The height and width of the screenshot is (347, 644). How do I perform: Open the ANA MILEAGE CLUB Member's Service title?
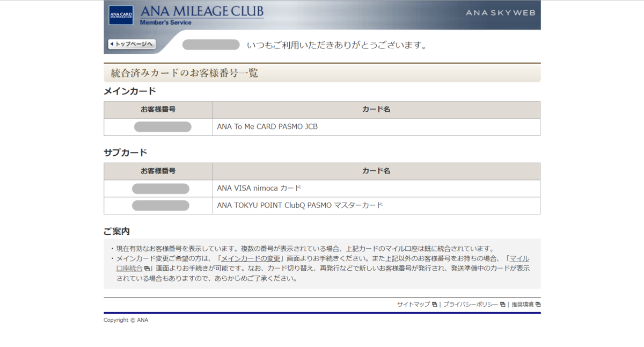coord(202,15)
